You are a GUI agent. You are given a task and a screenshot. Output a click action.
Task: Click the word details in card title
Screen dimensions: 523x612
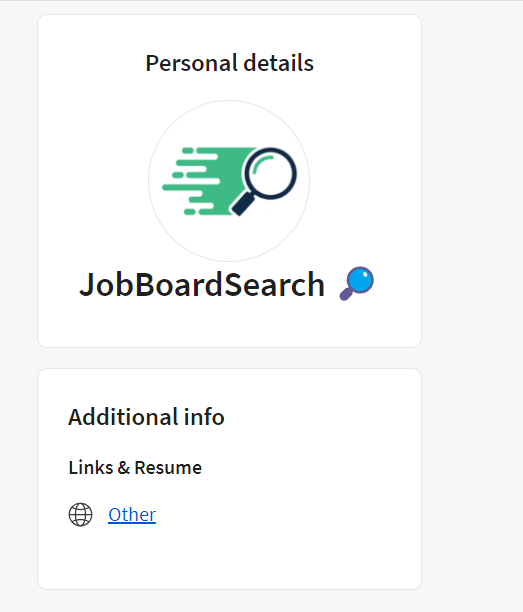point(278,63)
